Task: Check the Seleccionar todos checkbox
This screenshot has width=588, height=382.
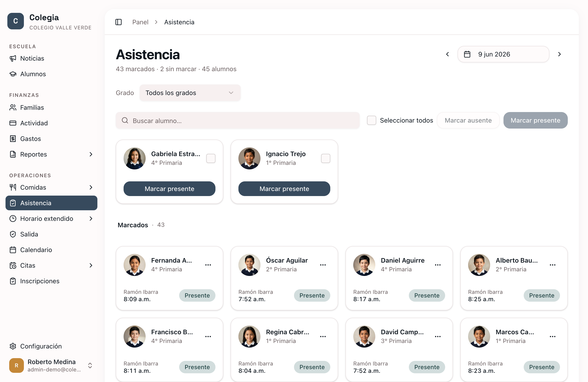Action: (x=371, y=120)
